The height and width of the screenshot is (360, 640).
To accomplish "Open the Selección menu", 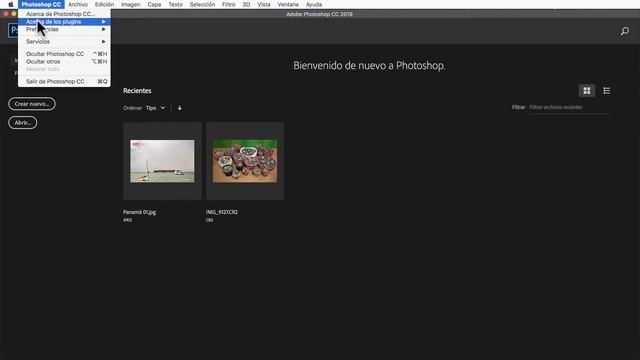I will 202,4.
